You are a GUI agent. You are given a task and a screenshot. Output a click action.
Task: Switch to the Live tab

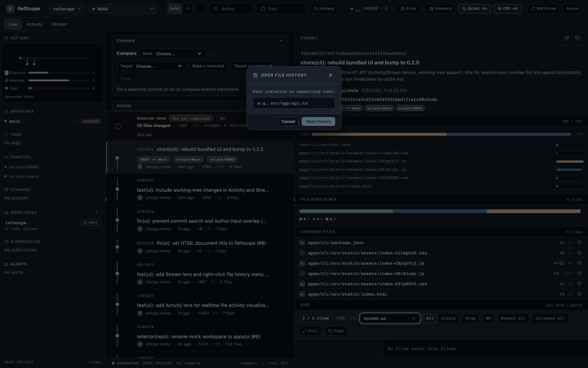pyautogui.click(x=13, y=24)
